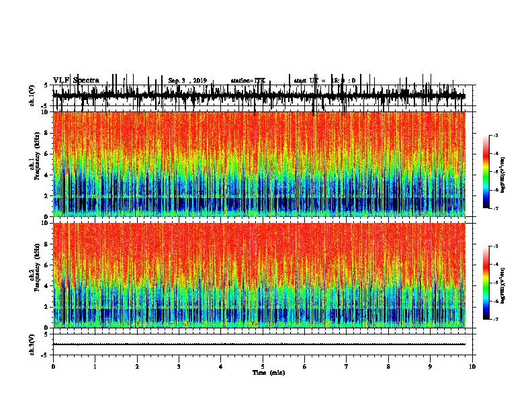Click the ch.1 frequency axis "6" tick
The width and height of the screenshot is (532, 411).
pyautogui.click(x=47, y=154)
